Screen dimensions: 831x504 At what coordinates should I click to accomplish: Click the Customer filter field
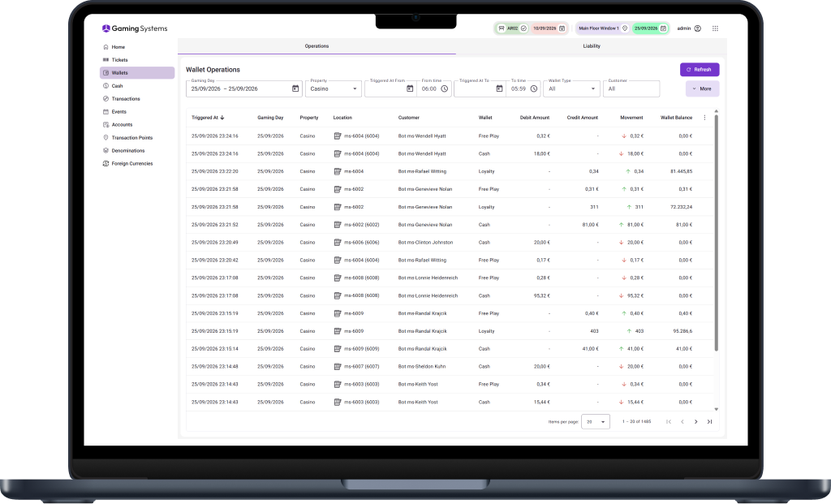click(631, 88)
